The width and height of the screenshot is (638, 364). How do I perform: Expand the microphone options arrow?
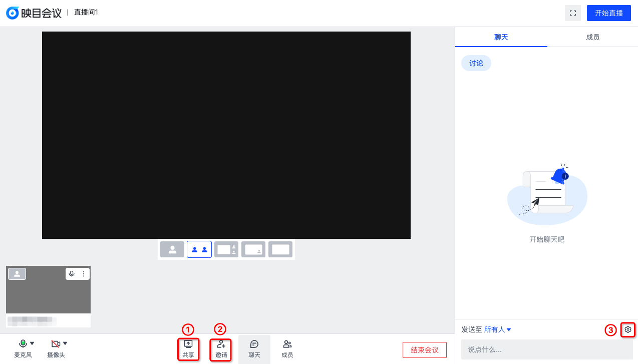coord(32,343)
